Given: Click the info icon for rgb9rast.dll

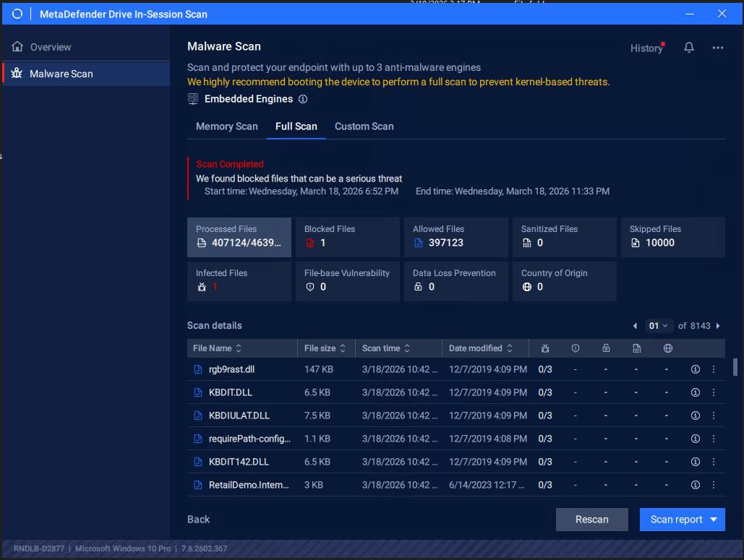Looking at the screenshot, I should pyautogui.click(x=696, y=369).
